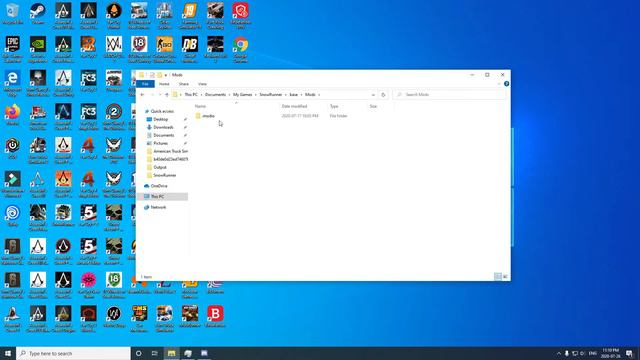Viewport: 640px width, 360px height.
Task: Select the Car Mechanic Simulator CMS icon
Action: pyautogui.click(x=139, y=314)
